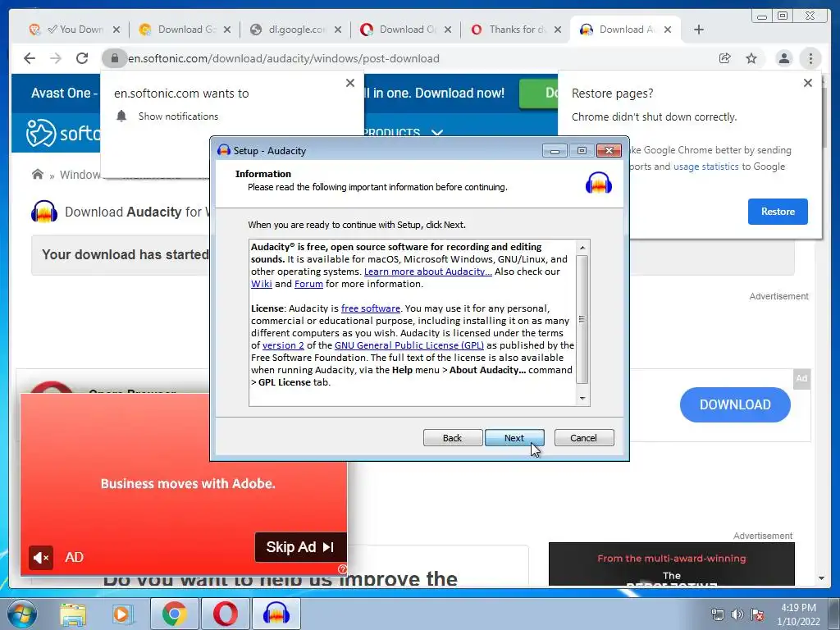Click Next in the Audacity Setup dialog
The width and height of the screenshot is (840, 630).
pyautogui.click(x=514, y=438)
